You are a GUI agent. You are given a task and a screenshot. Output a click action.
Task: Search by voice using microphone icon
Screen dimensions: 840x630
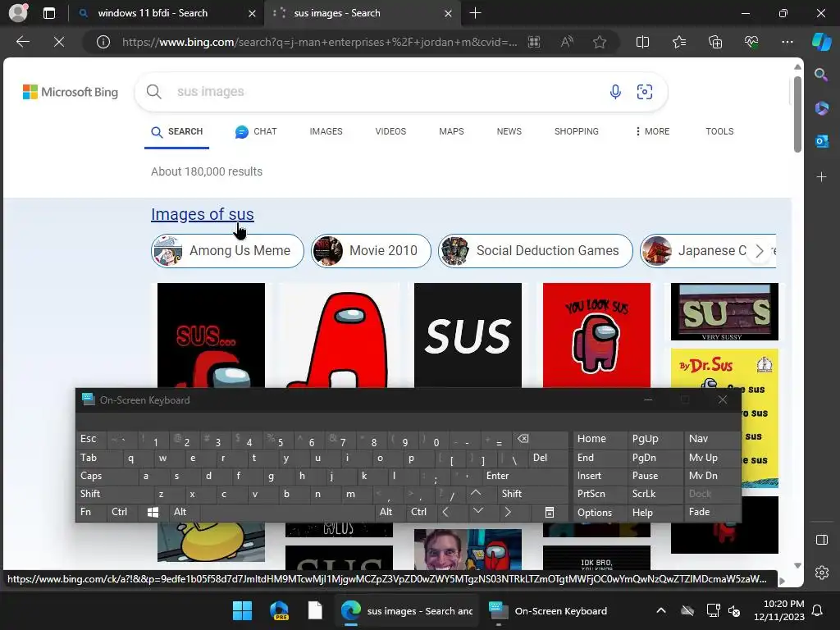pos(615,92)
